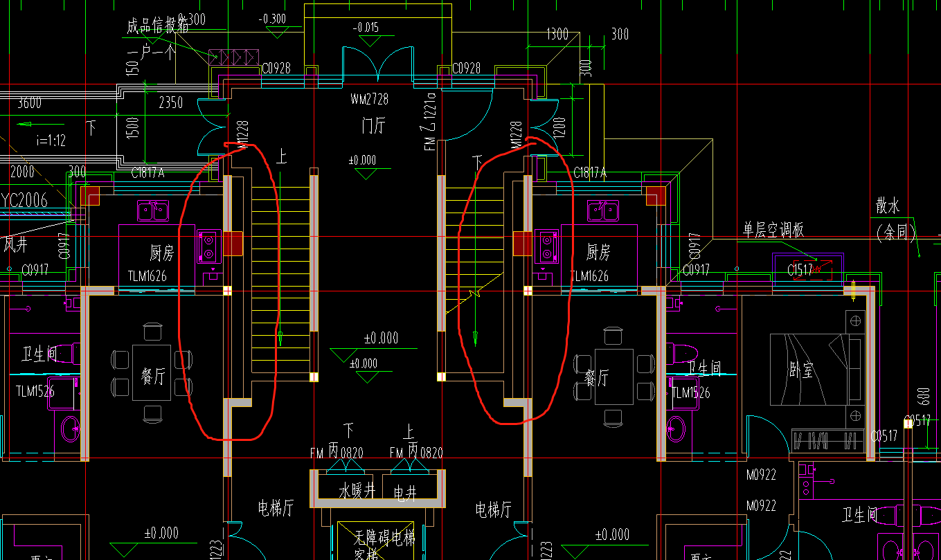The height and width of the screenshot is (560, 941).
Task: Click the 卧室 room label
Action: coord(801,371)
